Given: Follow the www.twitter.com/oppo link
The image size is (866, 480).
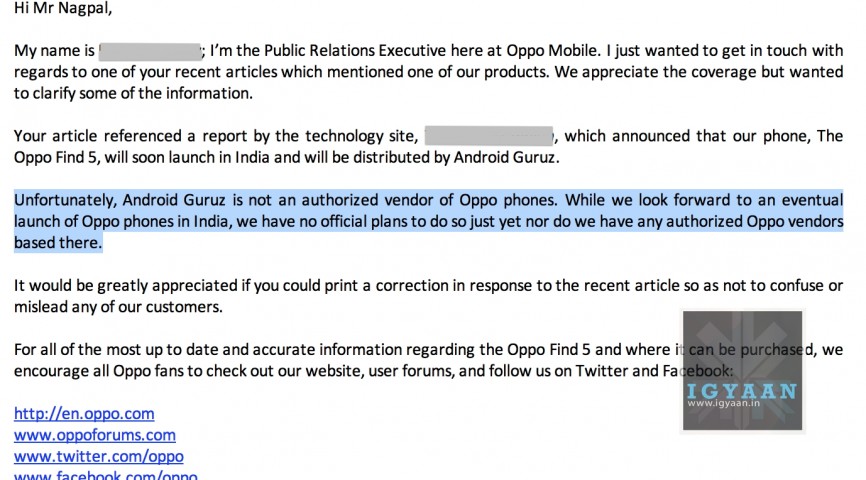Looking at the screenshot, I should 98,456.
